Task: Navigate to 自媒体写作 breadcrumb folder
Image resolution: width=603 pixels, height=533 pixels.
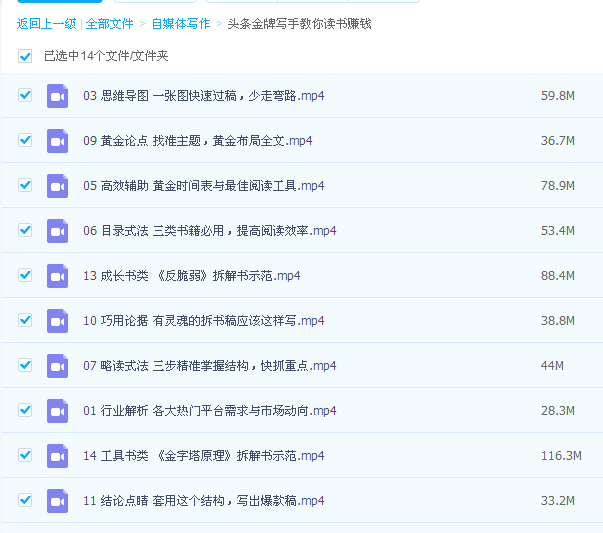Action: (181, 23)
